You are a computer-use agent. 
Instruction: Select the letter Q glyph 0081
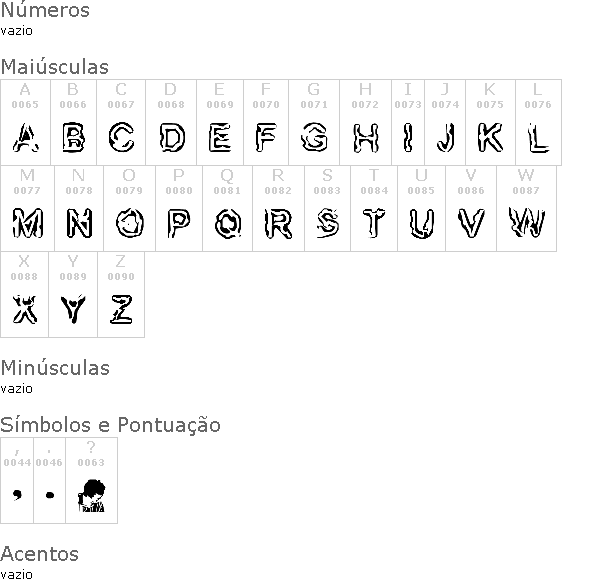pyautogui.click(x=228, y=208)
